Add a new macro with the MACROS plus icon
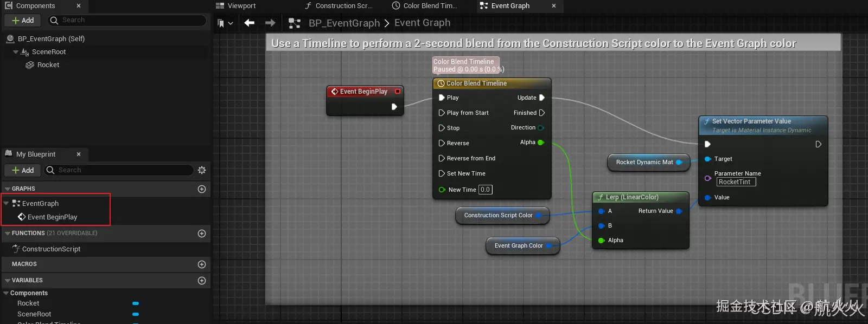Viewport: 868px width, 324px height. coord(202,264)
